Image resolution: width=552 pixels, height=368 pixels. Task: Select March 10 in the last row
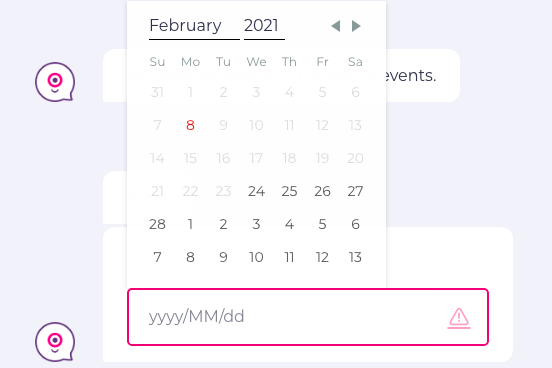256,257
